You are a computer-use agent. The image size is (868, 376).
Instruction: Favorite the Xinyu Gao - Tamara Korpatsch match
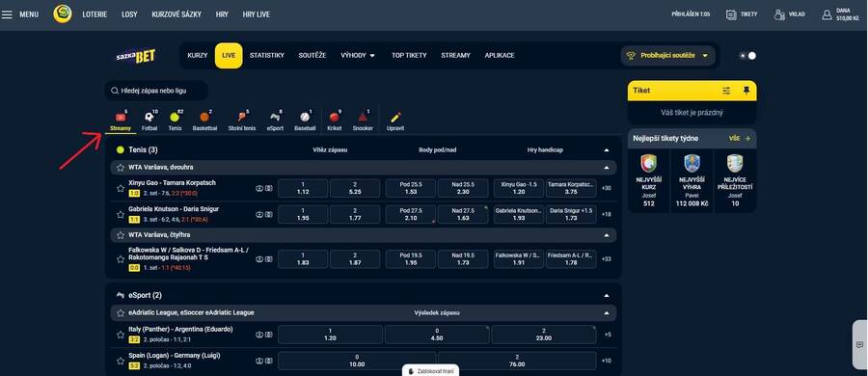(x=121, y=188)
